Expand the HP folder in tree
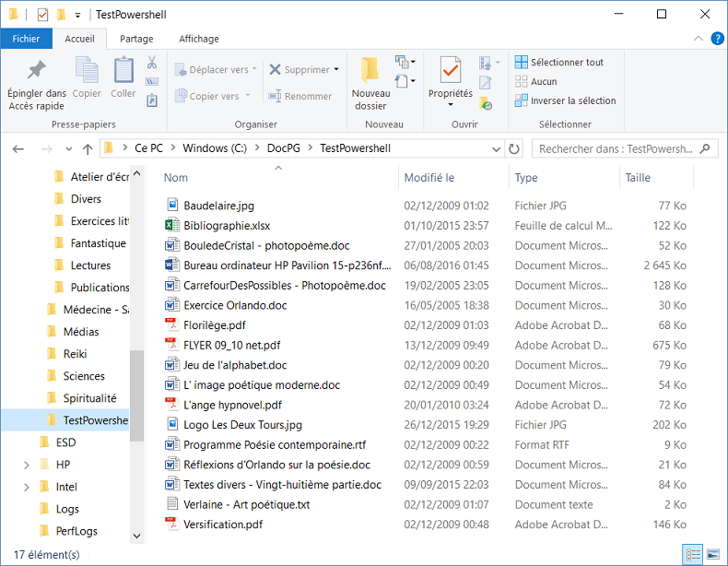The width and height of the screenshot is (728, 566). (27, 465)
